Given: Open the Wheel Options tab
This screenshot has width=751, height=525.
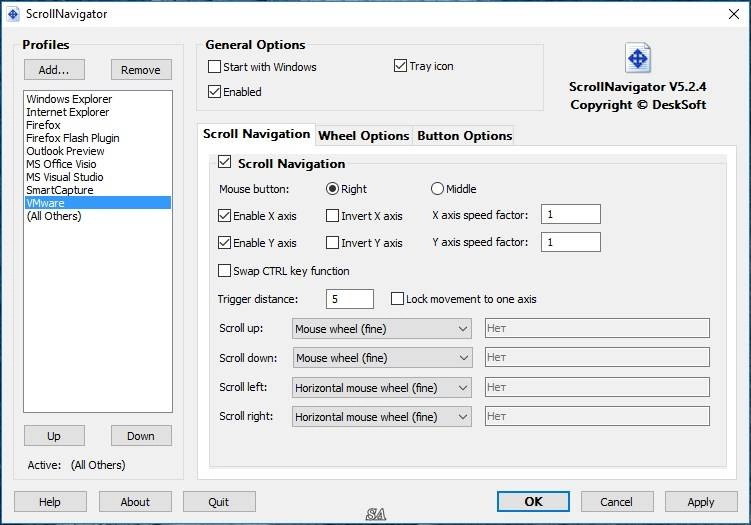Looking at the screenshot, I should [364, 136].
